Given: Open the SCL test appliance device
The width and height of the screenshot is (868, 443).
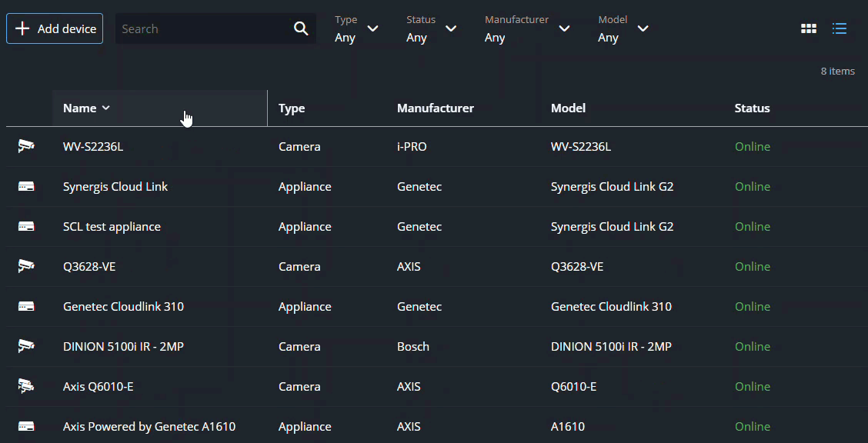Looking at the screenshot, I should pos(112,227).
